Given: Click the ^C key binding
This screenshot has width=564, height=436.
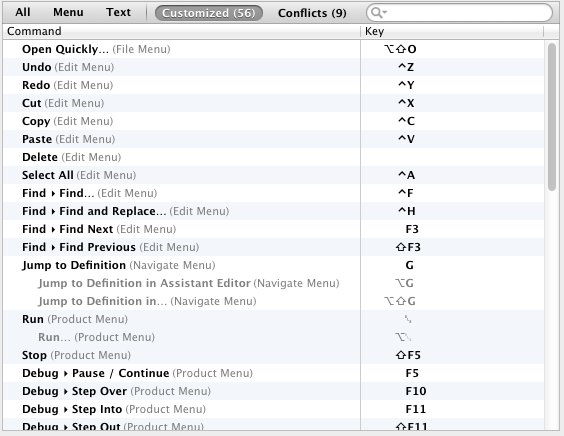Looking at the screenshot, I should (406, 121).
